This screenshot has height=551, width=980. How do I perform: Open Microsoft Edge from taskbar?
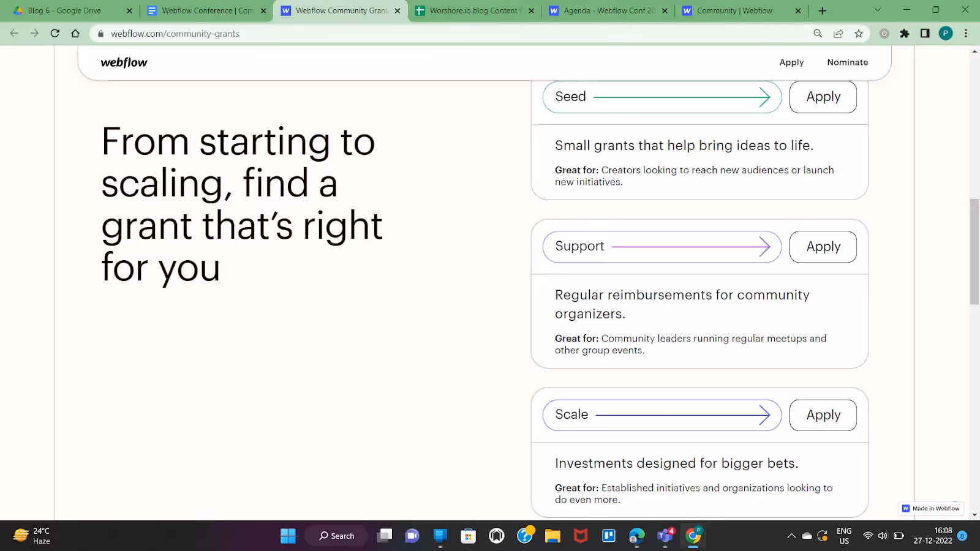637,536
